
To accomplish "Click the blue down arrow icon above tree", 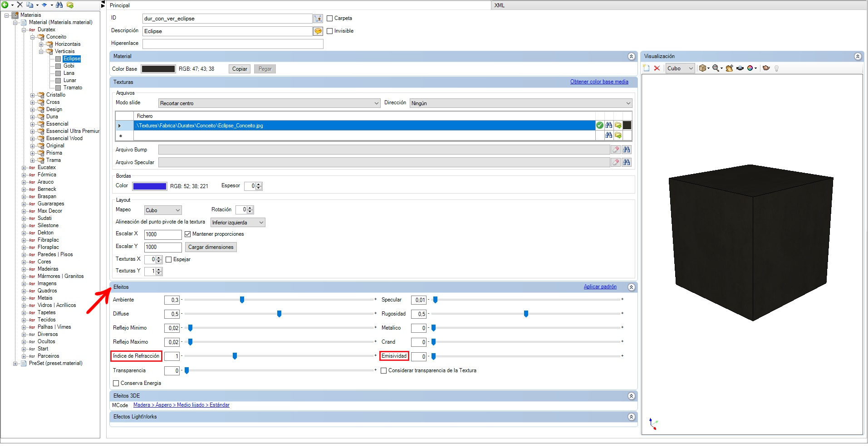I will point(44,5).
